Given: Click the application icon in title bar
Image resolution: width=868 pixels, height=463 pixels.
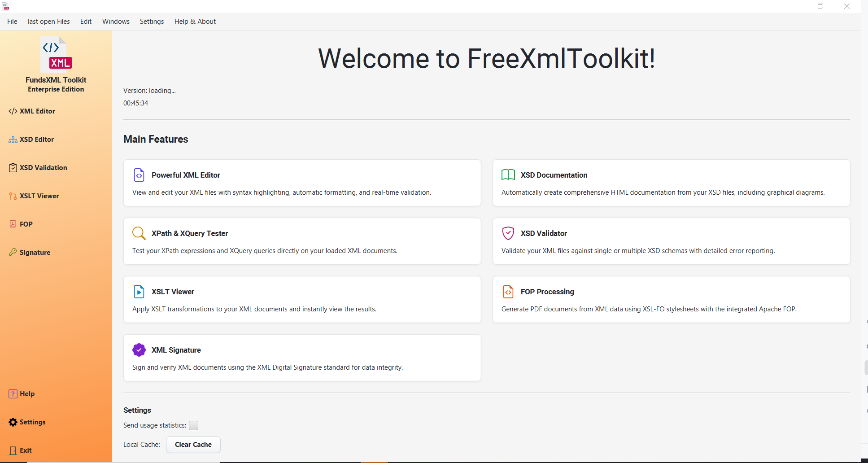Looking at the screenshot, I should [6, 6].
